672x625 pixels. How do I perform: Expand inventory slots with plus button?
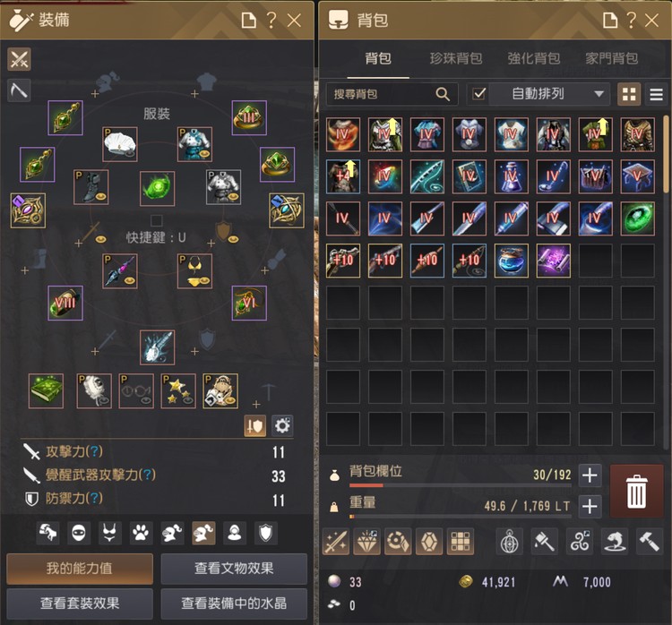[x=590, y=475]
